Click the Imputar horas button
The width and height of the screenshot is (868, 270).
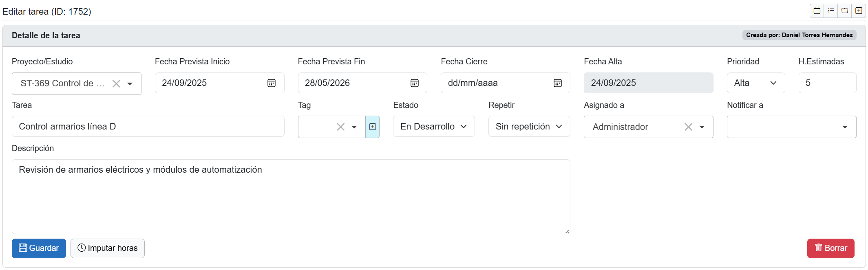click(108, 248)
